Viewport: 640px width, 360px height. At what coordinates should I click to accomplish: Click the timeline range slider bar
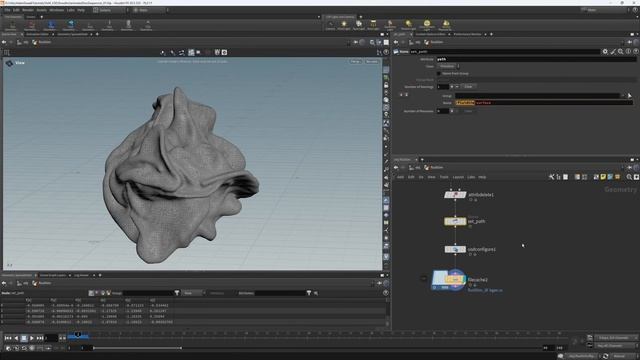(x=137, y=348)
